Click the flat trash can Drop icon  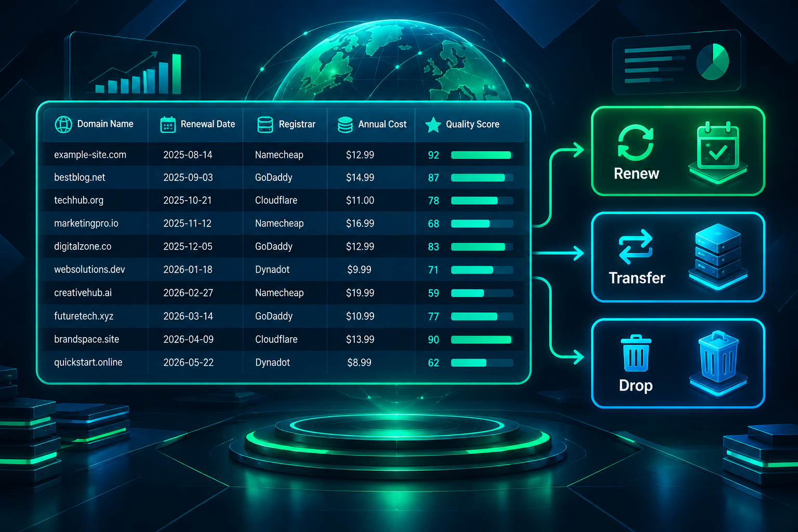click(636, 353)
